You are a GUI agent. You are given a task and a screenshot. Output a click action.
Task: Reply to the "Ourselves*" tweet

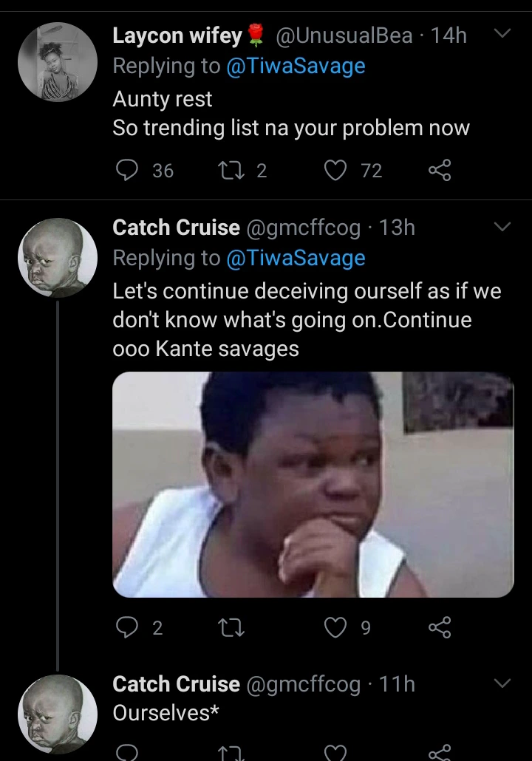pos(128,752)
